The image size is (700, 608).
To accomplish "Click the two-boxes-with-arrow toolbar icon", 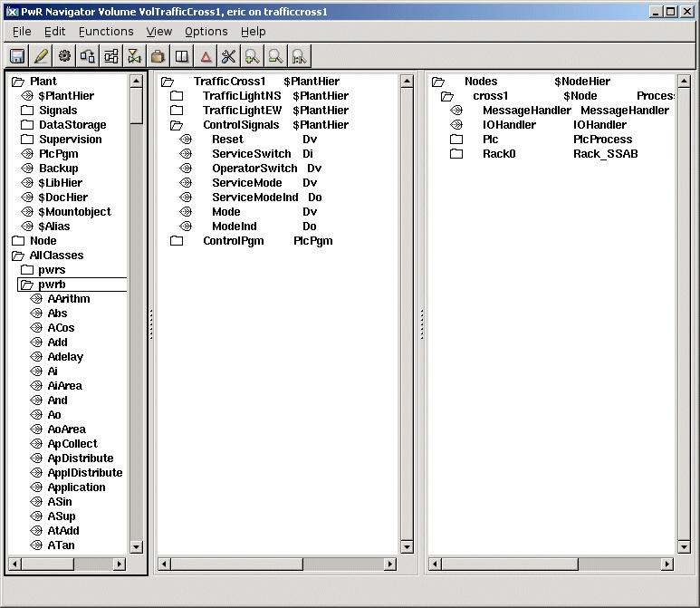I will coord(88,56).
